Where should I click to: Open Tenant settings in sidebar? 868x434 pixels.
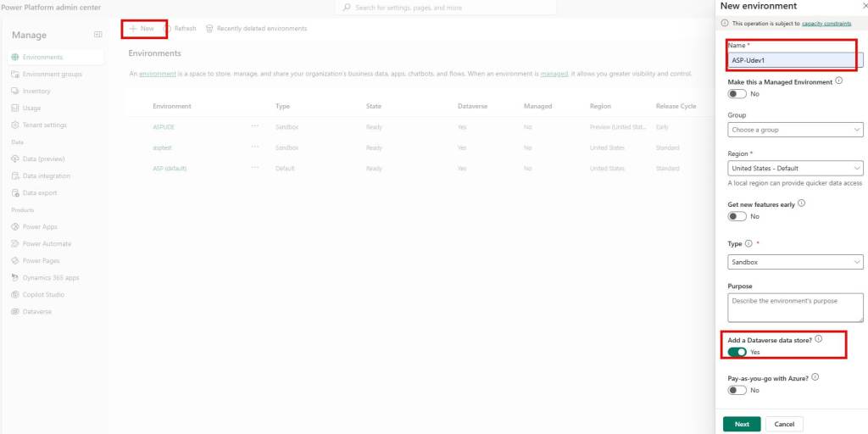pyautogui.click(x=44, y=125)
